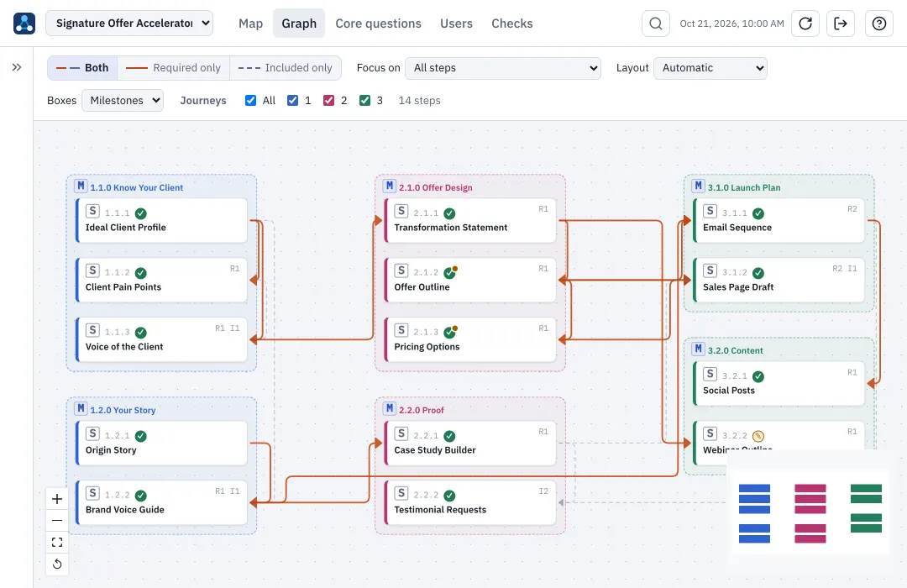Select the Graph tab
This screenshot has height=588, width=907.
(x=299, y=24)
